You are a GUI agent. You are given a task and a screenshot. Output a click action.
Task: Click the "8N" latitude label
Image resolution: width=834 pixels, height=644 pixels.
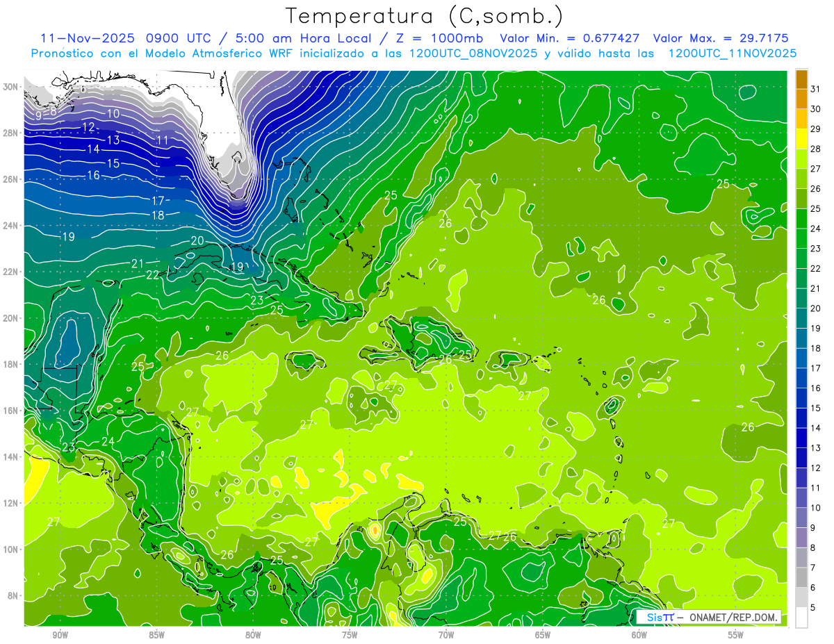point(14,595)
